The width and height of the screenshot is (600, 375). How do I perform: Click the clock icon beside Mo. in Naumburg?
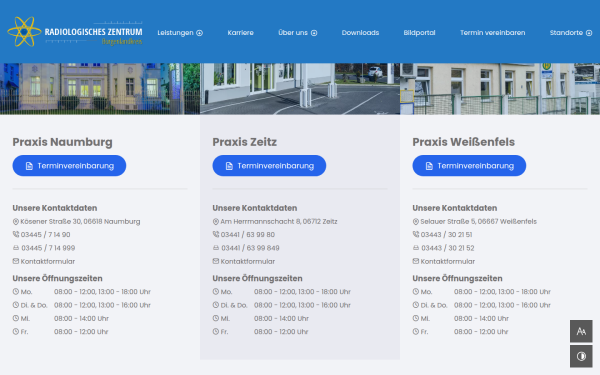[x=16, y=292]
